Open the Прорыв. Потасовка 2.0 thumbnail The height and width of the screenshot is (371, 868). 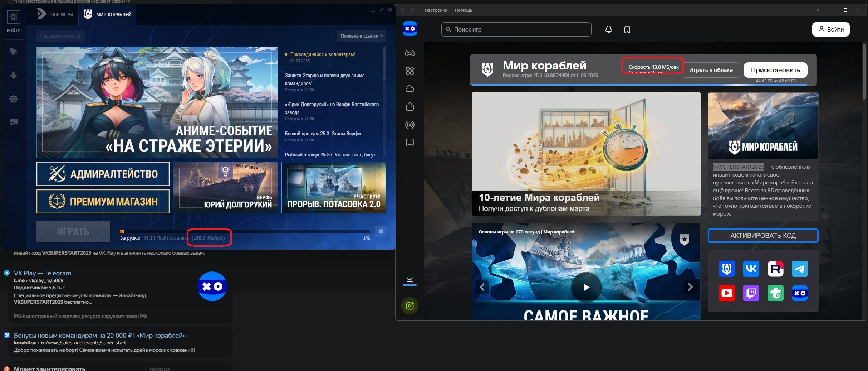pos(334,187)
